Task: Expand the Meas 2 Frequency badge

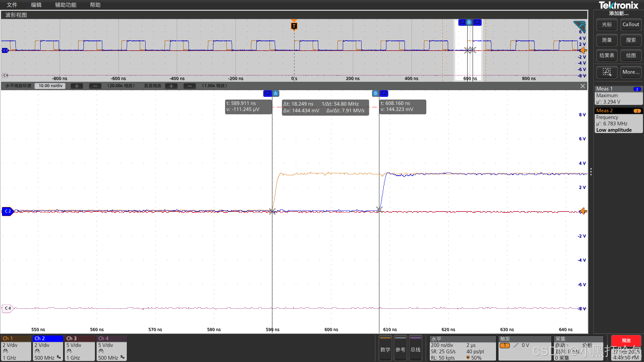Action: [618, 120]
